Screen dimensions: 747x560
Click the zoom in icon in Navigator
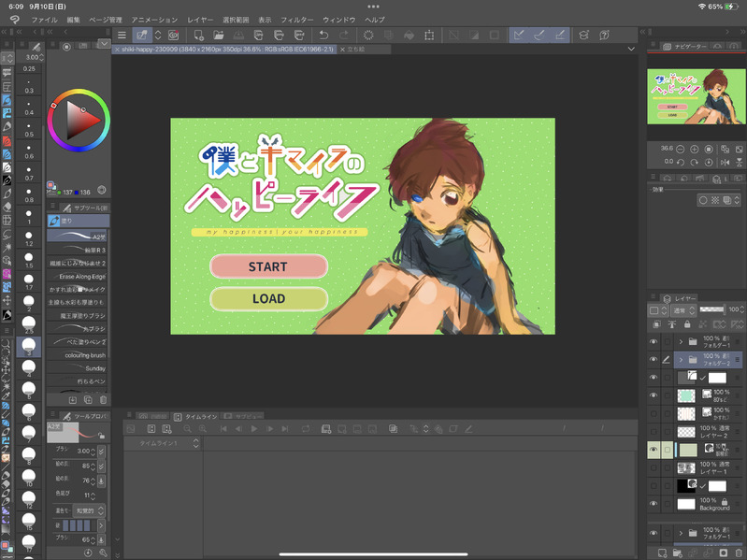click(x=695, y=149)
